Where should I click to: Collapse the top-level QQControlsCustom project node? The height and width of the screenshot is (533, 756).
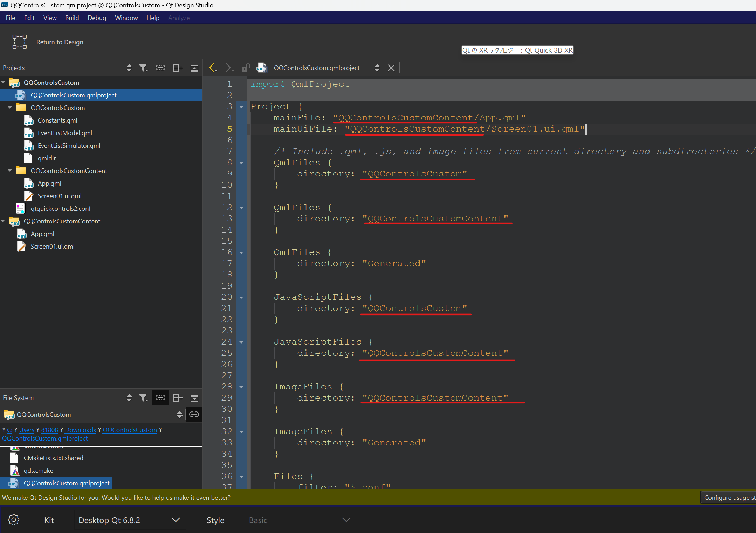(3, 82)
